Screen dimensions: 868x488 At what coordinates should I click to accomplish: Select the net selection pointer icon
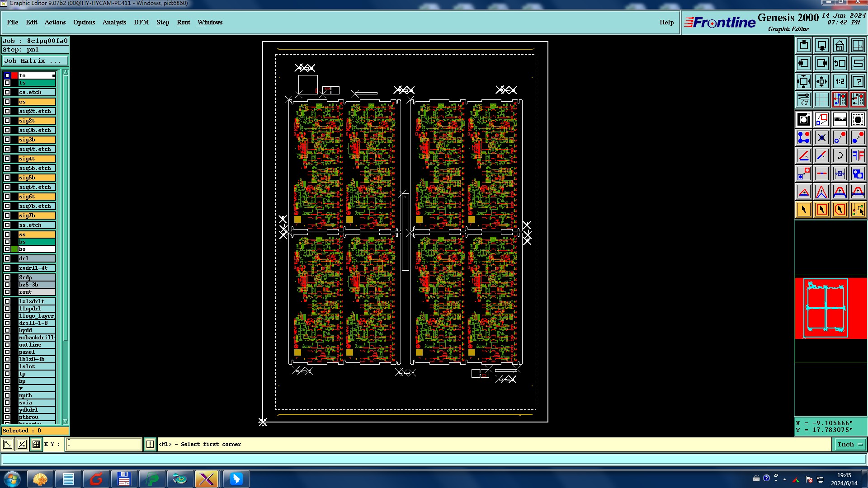[858, 210]
